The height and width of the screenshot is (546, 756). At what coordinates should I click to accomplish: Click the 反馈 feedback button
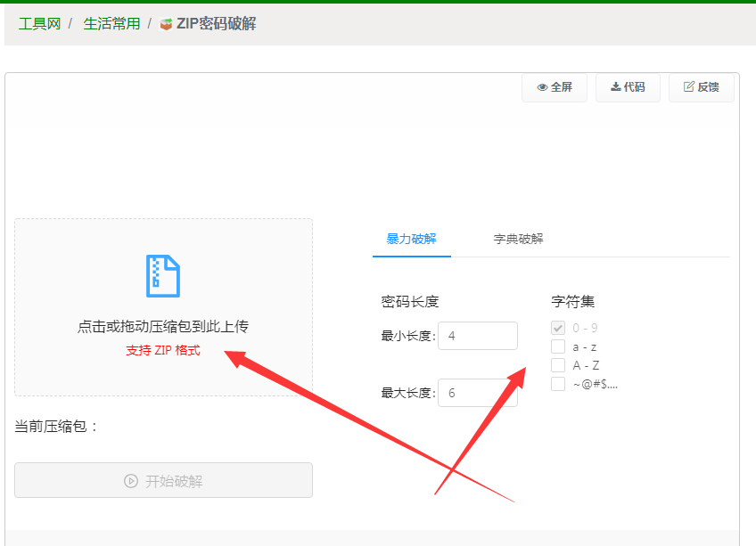(x=701, y=87)
